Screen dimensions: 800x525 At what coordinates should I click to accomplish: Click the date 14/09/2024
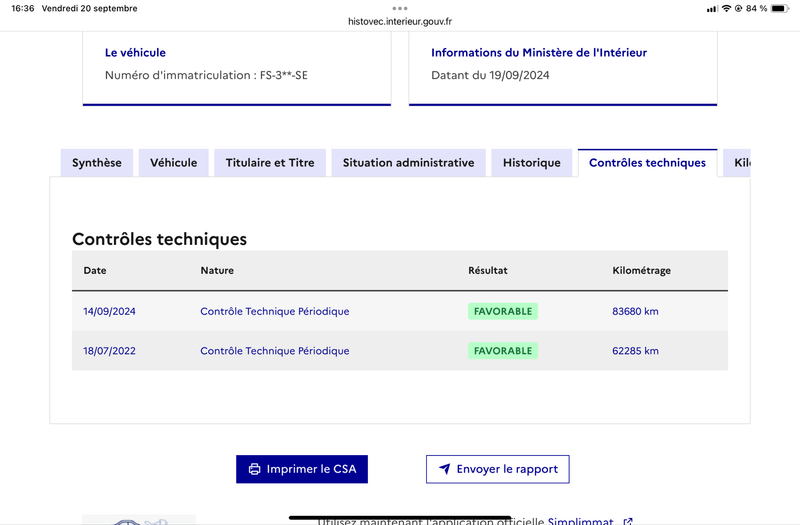(x=109, y=311)
